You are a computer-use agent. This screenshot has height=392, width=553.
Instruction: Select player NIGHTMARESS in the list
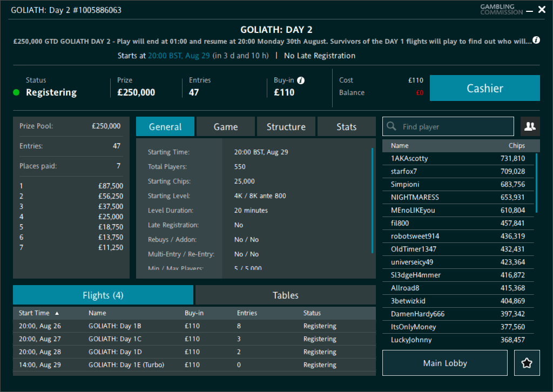(458, 198)
